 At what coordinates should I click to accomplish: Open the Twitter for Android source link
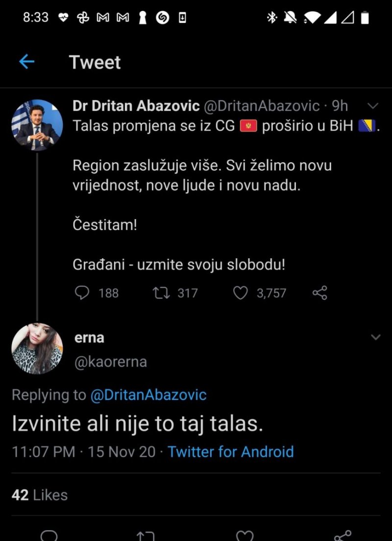coord(231,451)
